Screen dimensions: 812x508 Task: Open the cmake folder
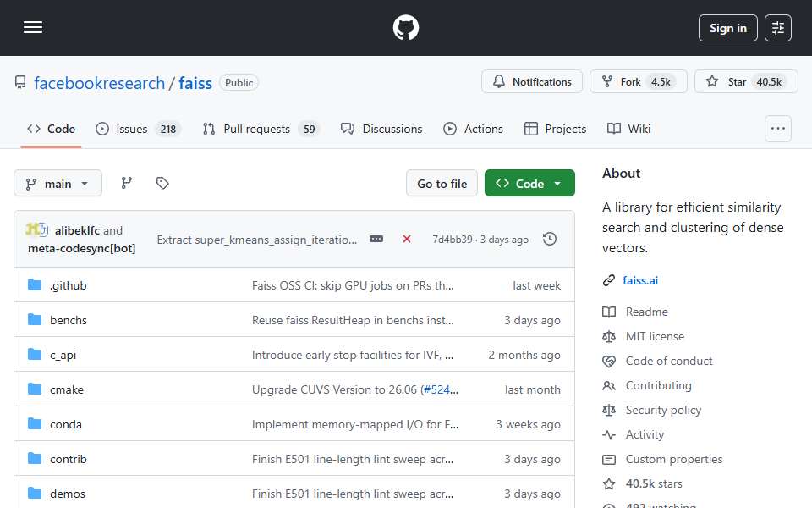click(x=67, y=389)
